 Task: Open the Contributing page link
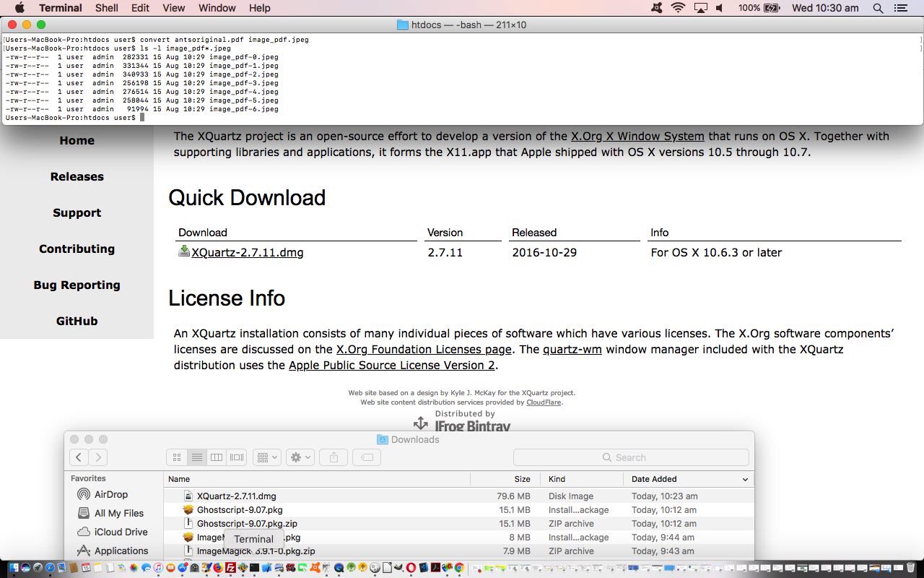[77, 249]
